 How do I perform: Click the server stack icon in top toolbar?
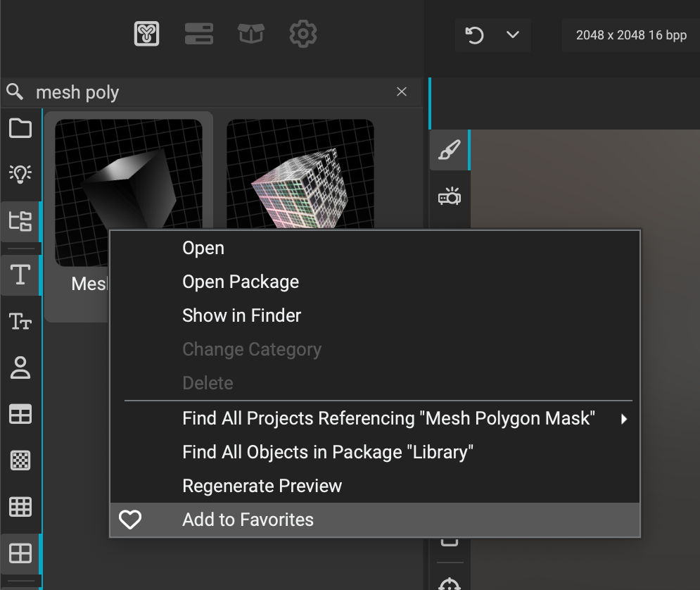click(x=198, y=34)
